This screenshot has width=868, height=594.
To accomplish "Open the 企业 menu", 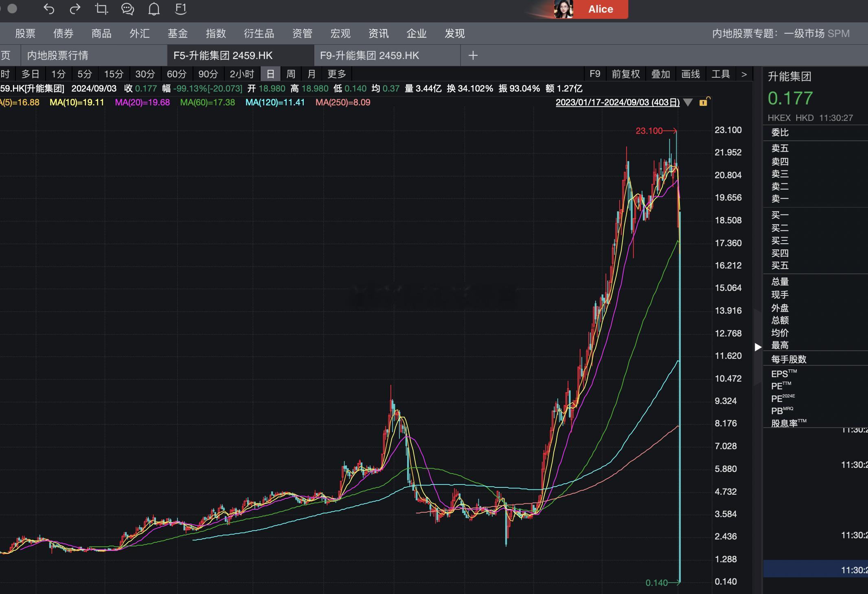I will click(416, 33).
